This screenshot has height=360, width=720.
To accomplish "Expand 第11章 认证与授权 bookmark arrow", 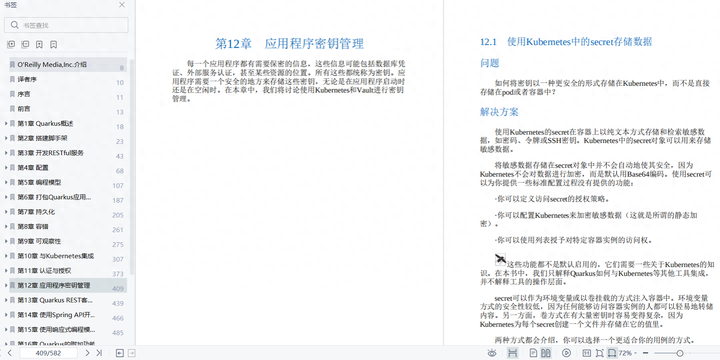I will point(6,270).
